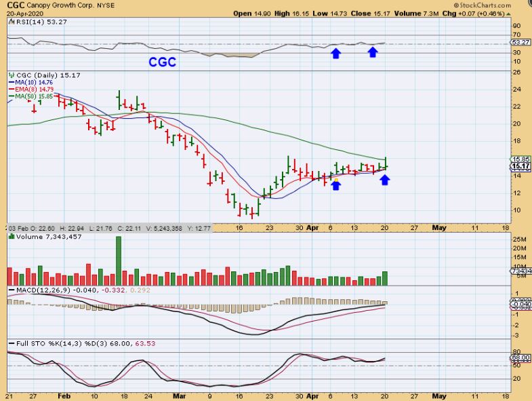532x401 pixels.
Task: Click the NYSE exchange label
Action: click(x=106, y=5)
